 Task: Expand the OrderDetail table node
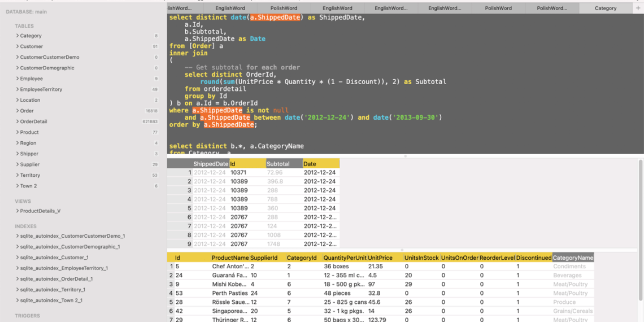point(18,121)
